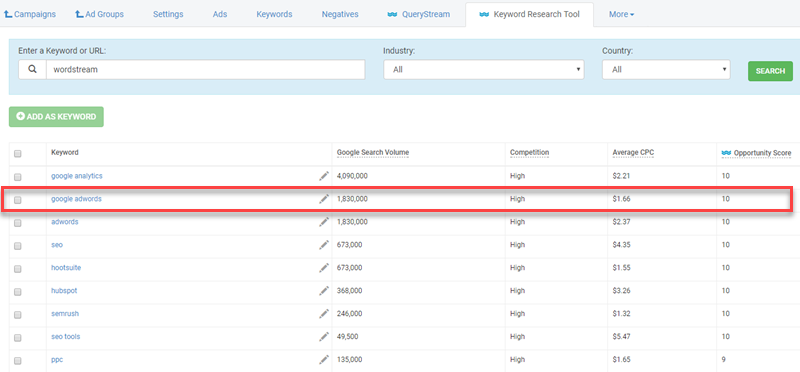
Task: Tick the seo row checkbox
Action: click(18, 246)
